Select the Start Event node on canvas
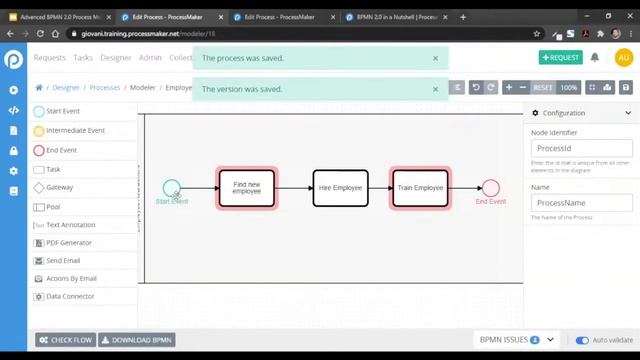This screenshot has width=640, height=360. click(x=171, y=188)
